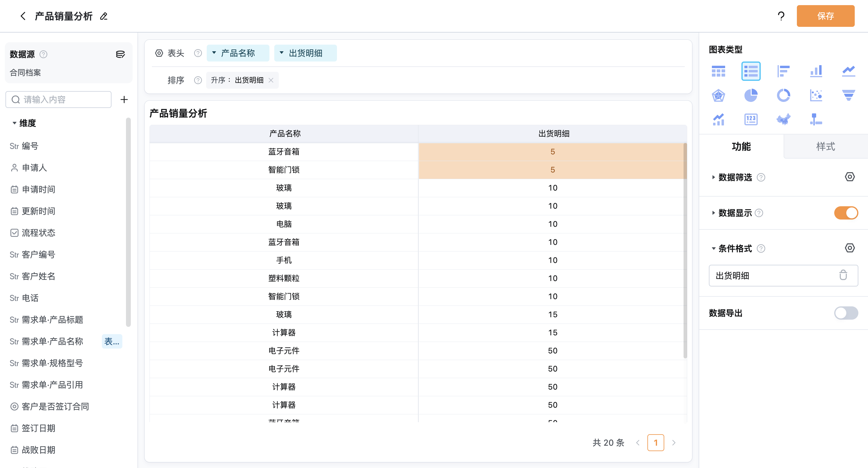Pick the combined line-and-bar chart type
868x468 pixels.
tap(719, 119)
